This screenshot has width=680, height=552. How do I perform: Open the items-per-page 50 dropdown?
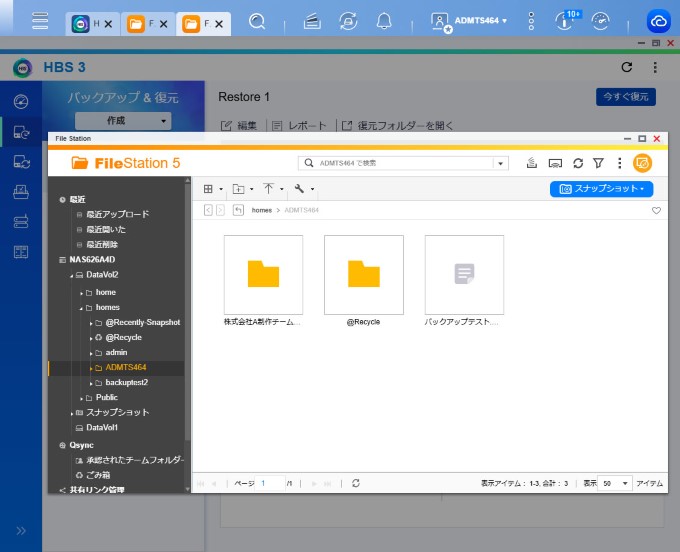615,483
